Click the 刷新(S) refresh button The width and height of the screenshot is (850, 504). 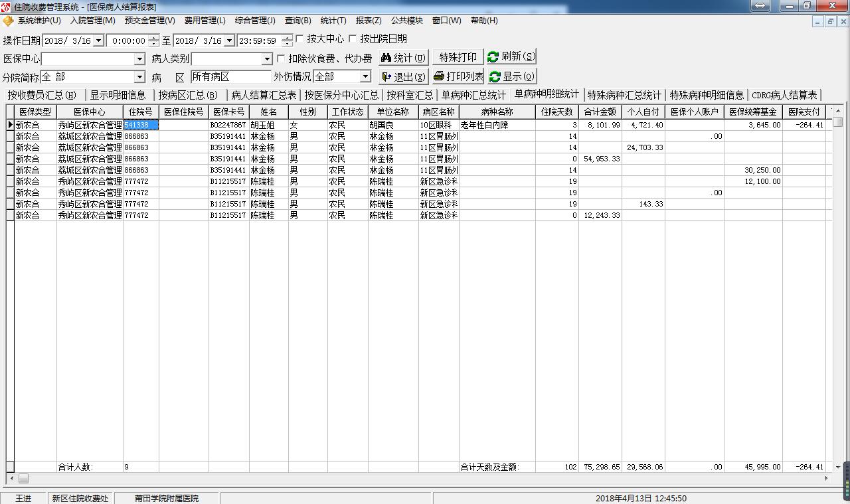(x=511, y=57)
